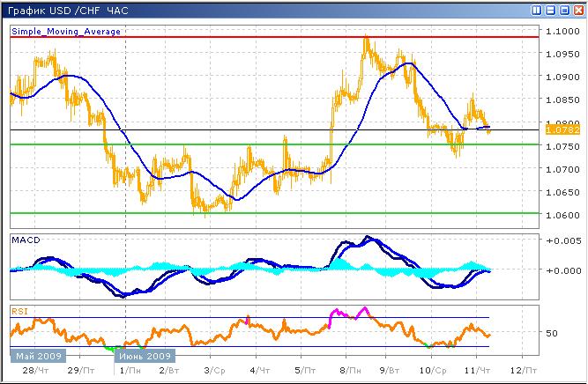Maximize the chart window
This screenshot has width=588, height=384.
point(564,10)
